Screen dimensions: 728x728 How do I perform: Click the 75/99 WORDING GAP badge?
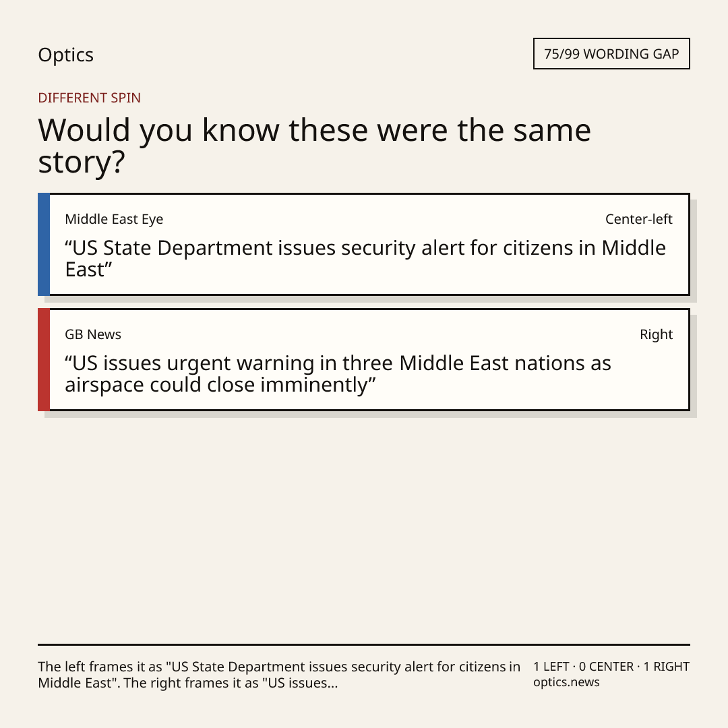611,54
